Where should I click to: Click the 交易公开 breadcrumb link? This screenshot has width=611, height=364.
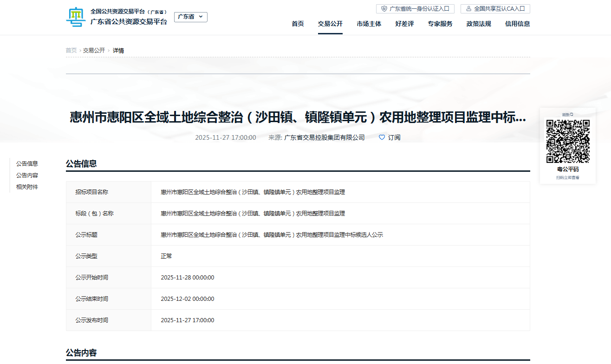coord(94,51)
